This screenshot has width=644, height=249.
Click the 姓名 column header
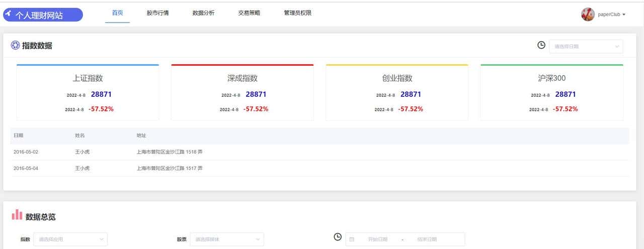coord(80,136)
